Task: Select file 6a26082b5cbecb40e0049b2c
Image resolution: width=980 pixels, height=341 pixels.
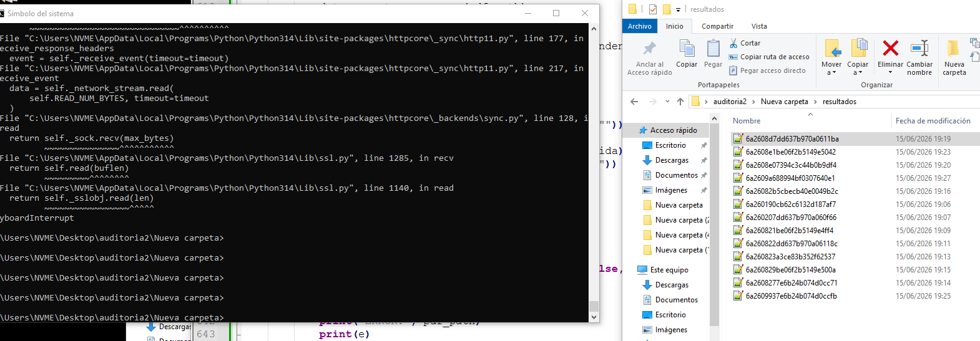Action: click(791, 191)
